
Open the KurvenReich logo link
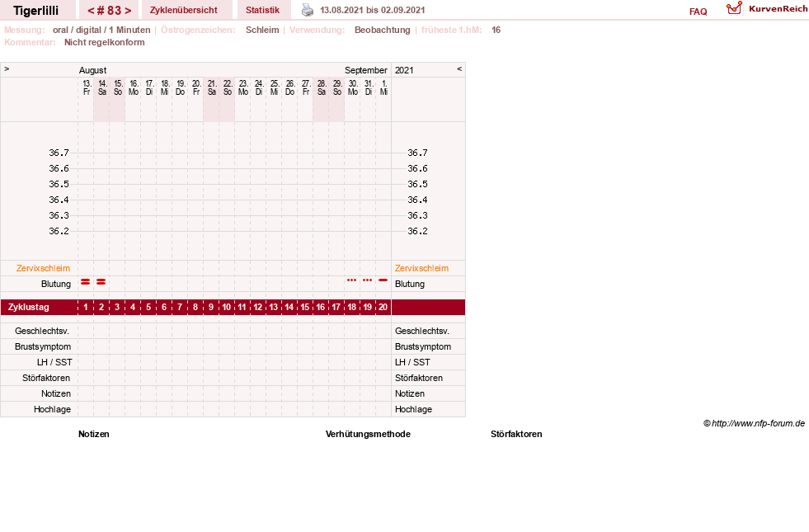(x=766, y=9)
